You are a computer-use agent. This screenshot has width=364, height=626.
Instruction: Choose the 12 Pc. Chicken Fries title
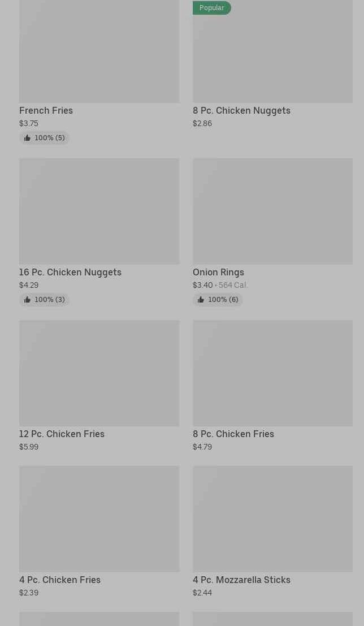pos(62,434)
